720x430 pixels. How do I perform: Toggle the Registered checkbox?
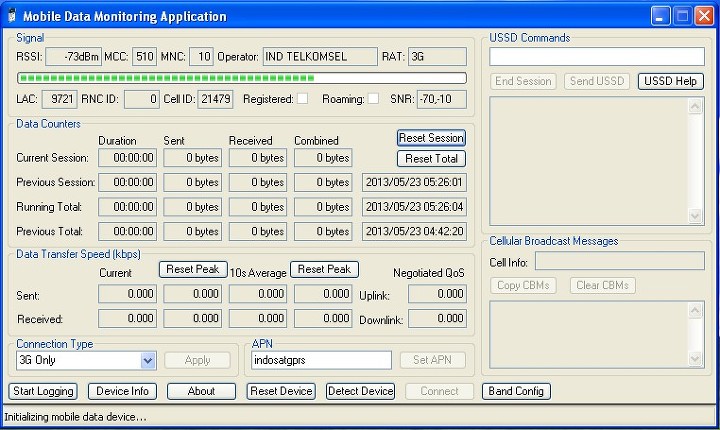303,99
